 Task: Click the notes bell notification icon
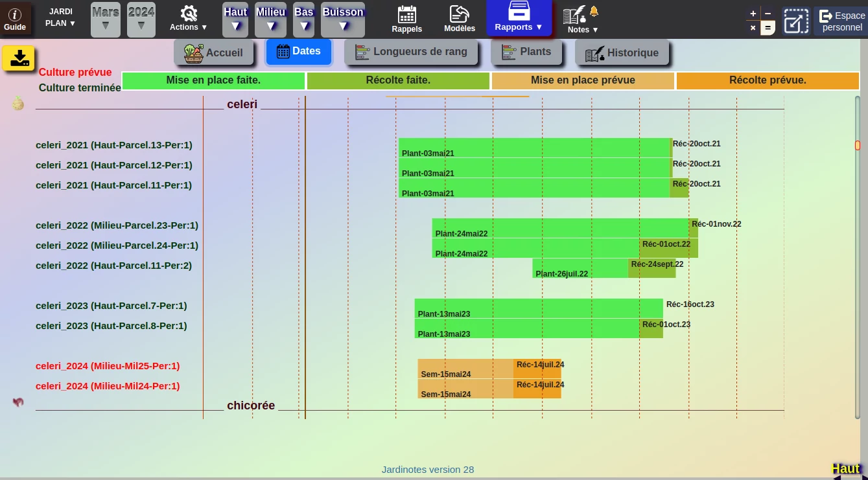point(594,12)
